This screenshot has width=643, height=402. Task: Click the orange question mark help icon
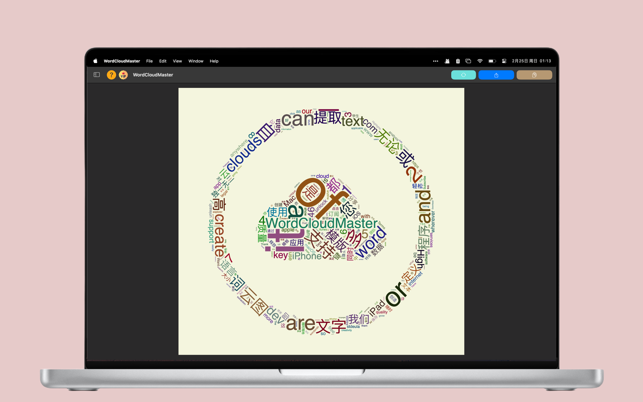(x=111, y=75)
